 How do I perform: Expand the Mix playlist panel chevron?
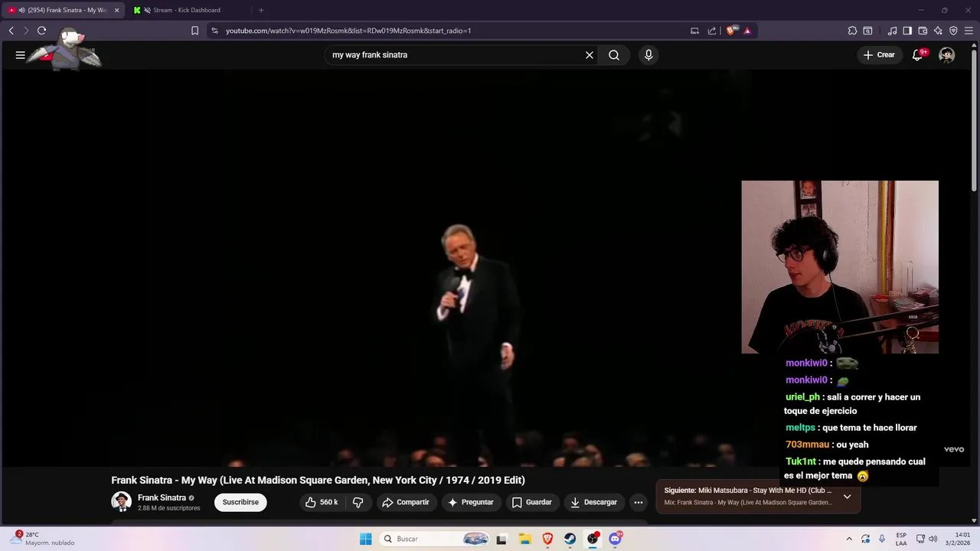click(847, 497)
